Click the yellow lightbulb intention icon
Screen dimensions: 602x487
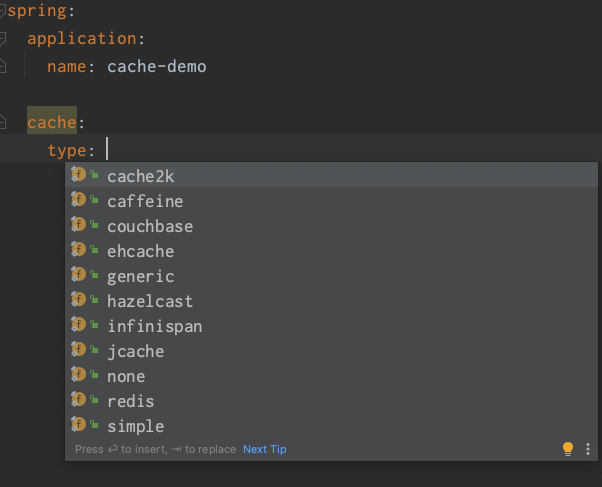pos(567,449)
